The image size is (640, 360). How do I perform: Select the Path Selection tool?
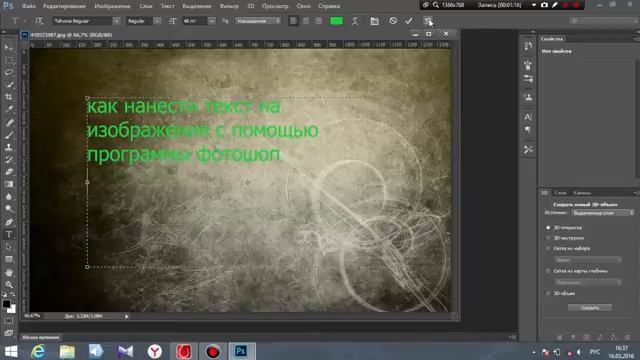(x=9, y=247)
